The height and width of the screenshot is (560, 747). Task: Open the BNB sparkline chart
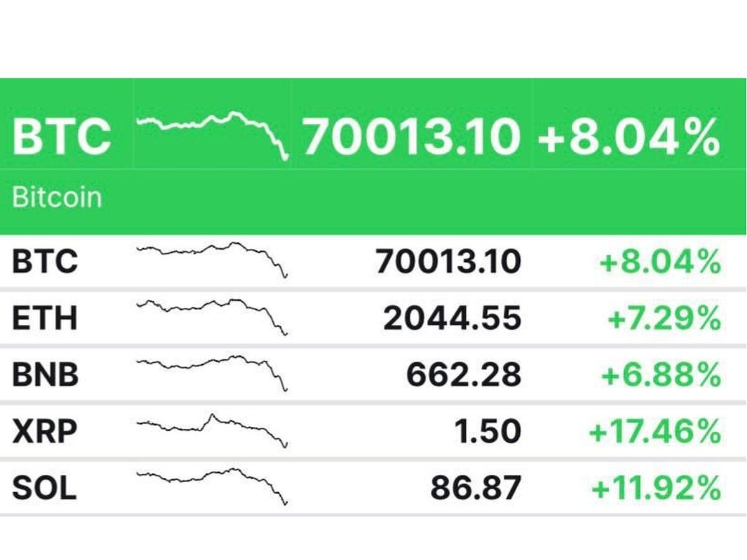click(x=212, y=370)
